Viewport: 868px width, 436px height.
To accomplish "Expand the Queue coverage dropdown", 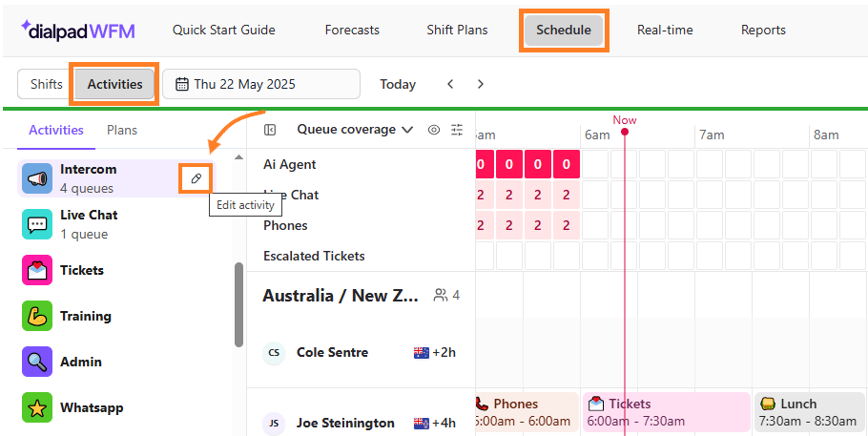I will [x=355, y=130].
